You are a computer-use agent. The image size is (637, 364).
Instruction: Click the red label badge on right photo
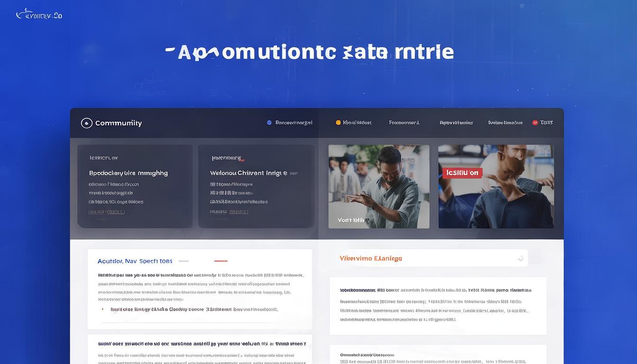tap(462, 173)
